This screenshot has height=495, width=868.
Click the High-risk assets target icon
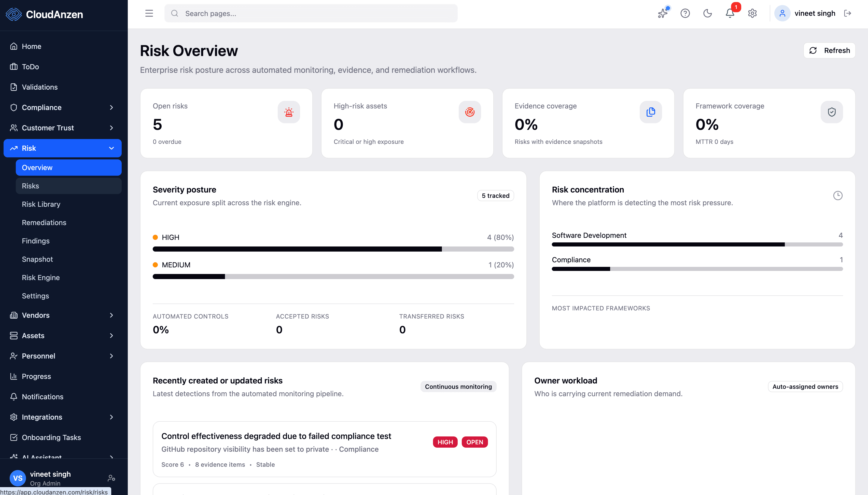tap(470, 112)
